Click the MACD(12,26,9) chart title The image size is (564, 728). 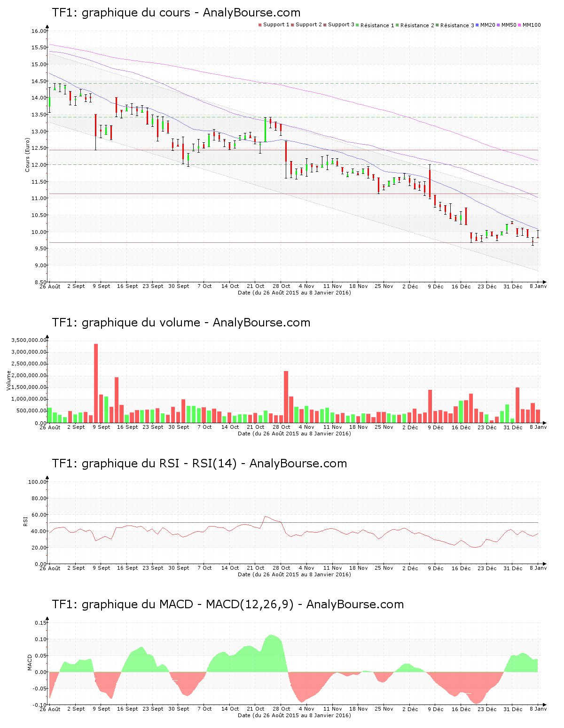pos(227,604)
